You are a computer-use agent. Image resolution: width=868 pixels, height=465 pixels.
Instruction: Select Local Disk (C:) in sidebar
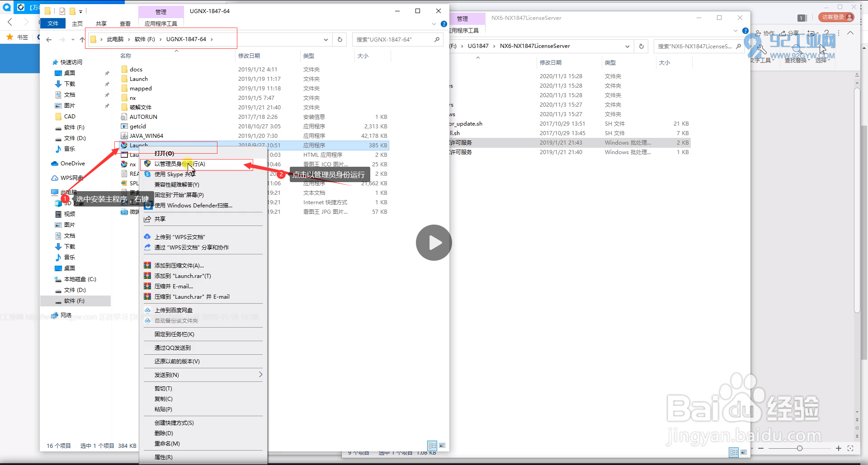click(80, 279)
